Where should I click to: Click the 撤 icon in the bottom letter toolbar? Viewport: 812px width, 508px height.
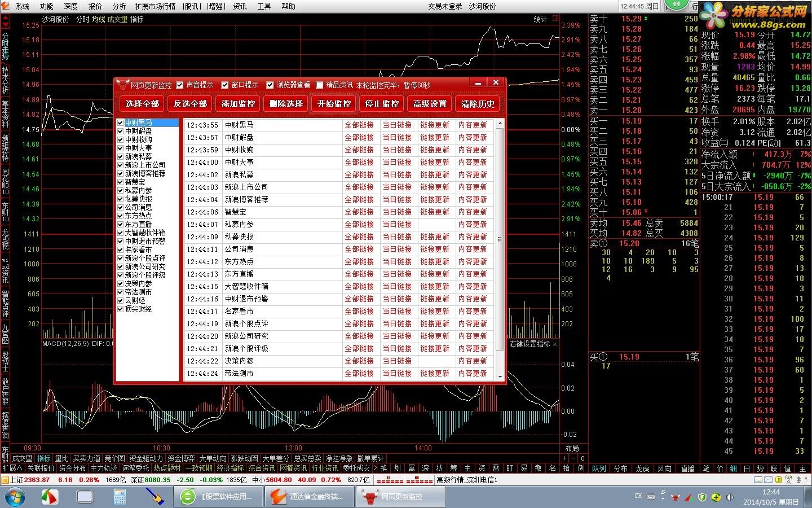click(539, 468)
